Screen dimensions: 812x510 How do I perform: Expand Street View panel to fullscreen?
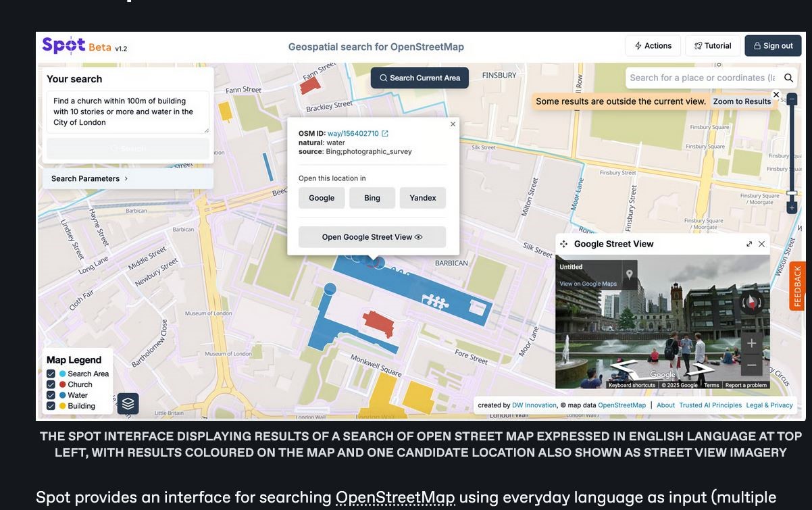pyautogui.click(x=749, y=244)
